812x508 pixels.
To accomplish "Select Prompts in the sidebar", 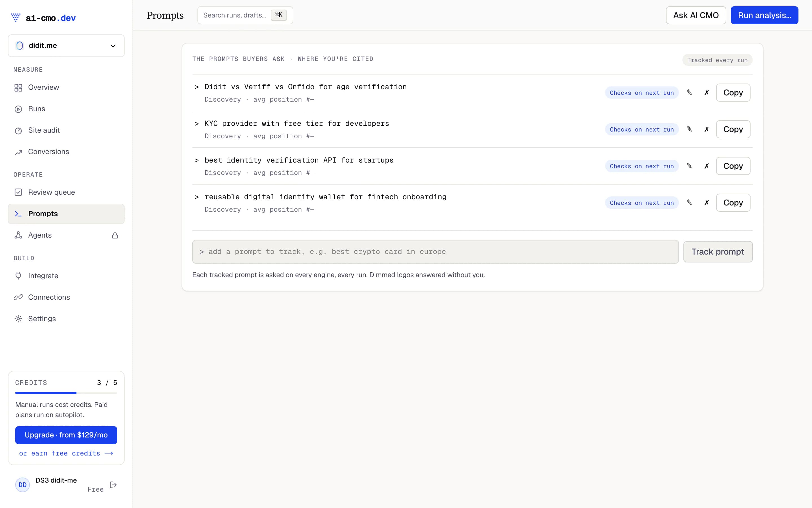I will click(66, 214).
